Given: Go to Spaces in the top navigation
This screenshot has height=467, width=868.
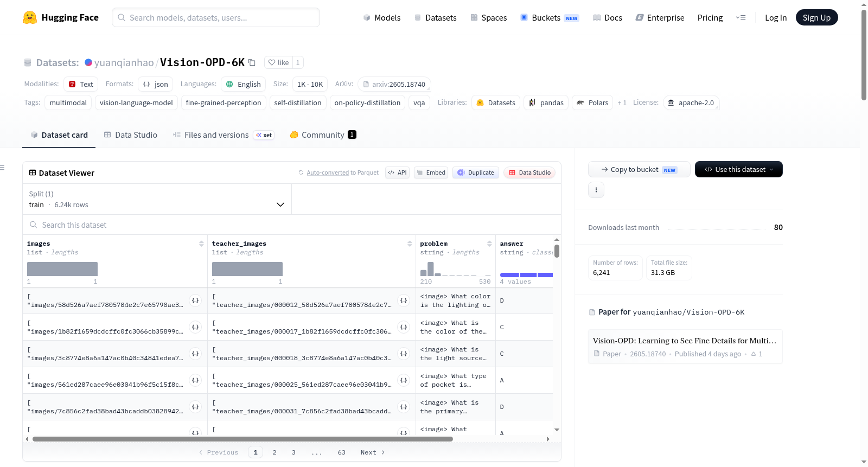Looking at the screenshot, I should point(488,18).
